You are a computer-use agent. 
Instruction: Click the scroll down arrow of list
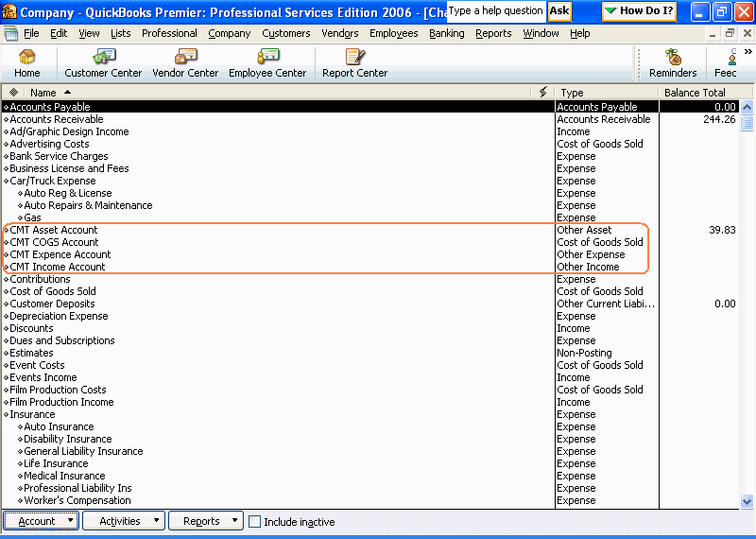pos(747,501)
